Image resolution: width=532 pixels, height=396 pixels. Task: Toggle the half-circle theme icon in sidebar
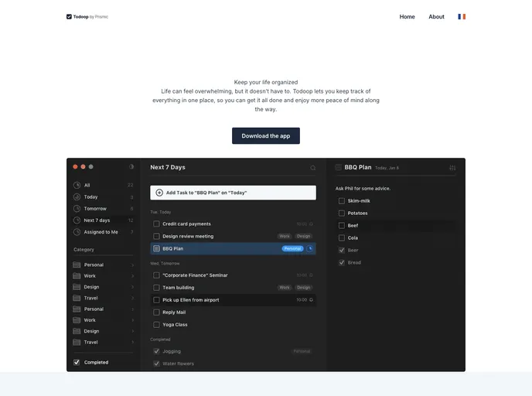131,166
